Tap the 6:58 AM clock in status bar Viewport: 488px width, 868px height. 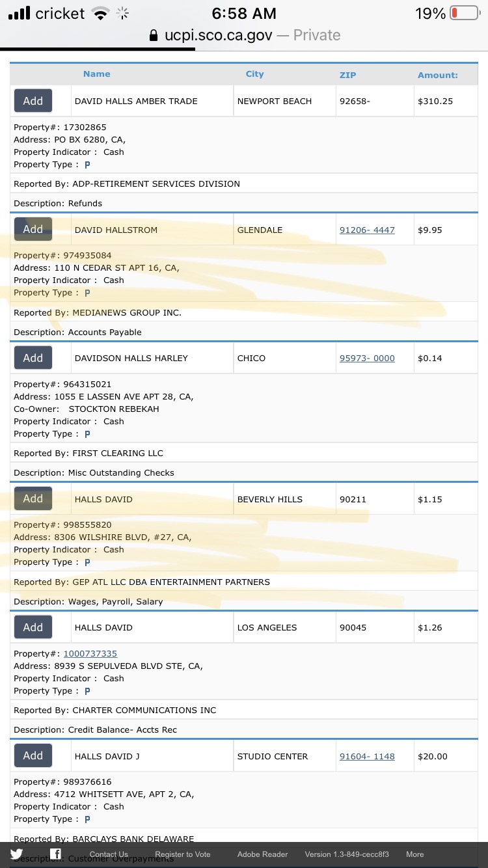click(x=244, y=14)
